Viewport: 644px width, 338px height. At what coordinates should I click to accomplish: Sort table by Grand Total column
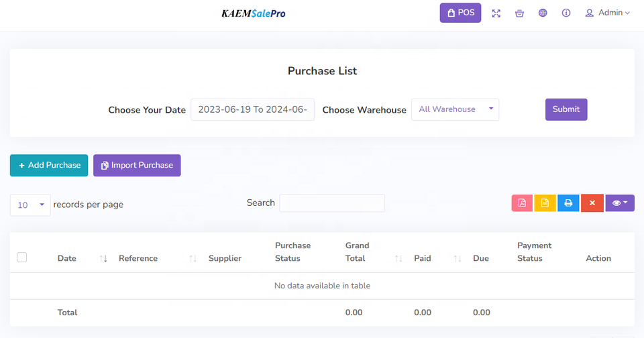357,252
